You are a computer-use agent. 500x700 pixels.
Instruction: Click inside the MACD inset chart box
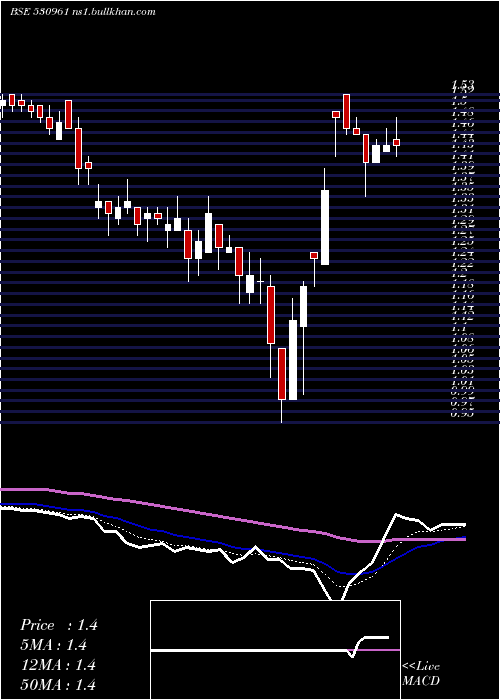point(275,650)
